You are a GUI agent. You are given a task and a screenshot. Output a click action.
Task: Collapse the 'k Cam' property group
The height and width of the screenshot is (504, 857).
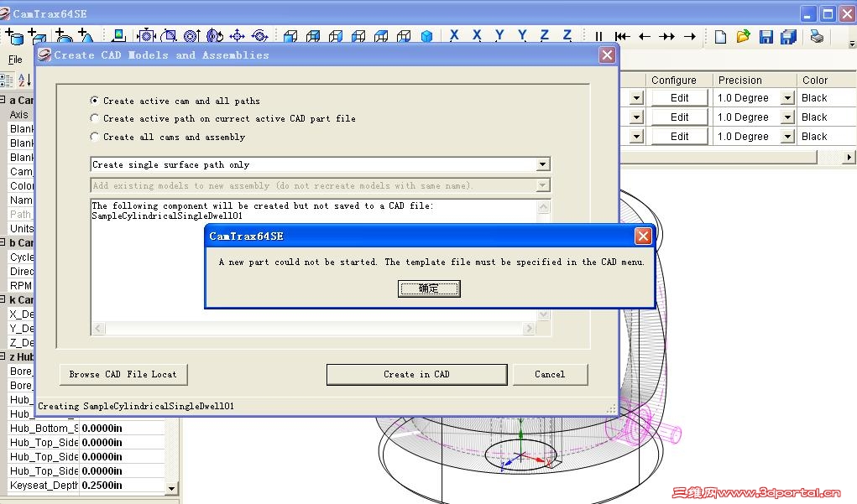pyautogui.click(x=3, y=299)
